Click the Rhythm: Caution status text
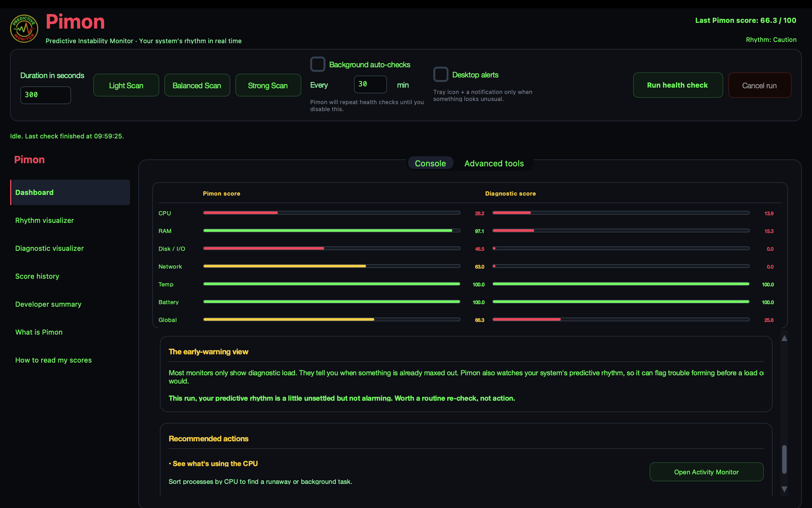 coord(771,40)
